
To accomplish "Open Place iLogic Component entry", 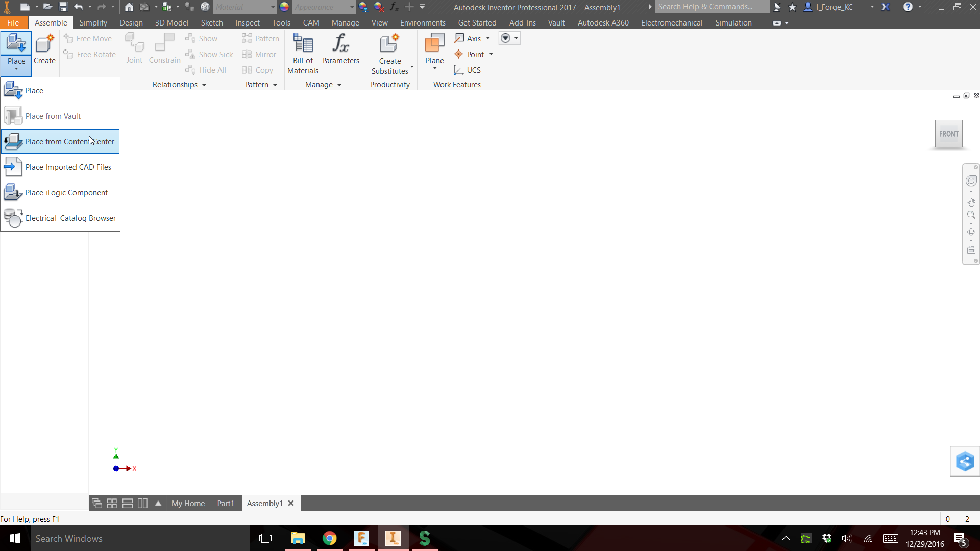I will 60,192.
